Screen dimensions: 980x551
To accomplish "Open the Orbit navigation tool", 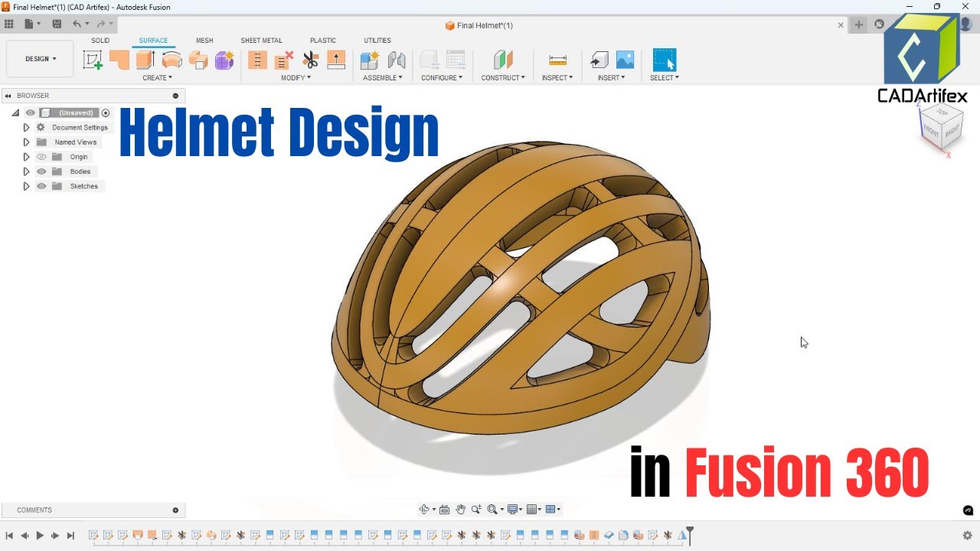I will [425, 510].
